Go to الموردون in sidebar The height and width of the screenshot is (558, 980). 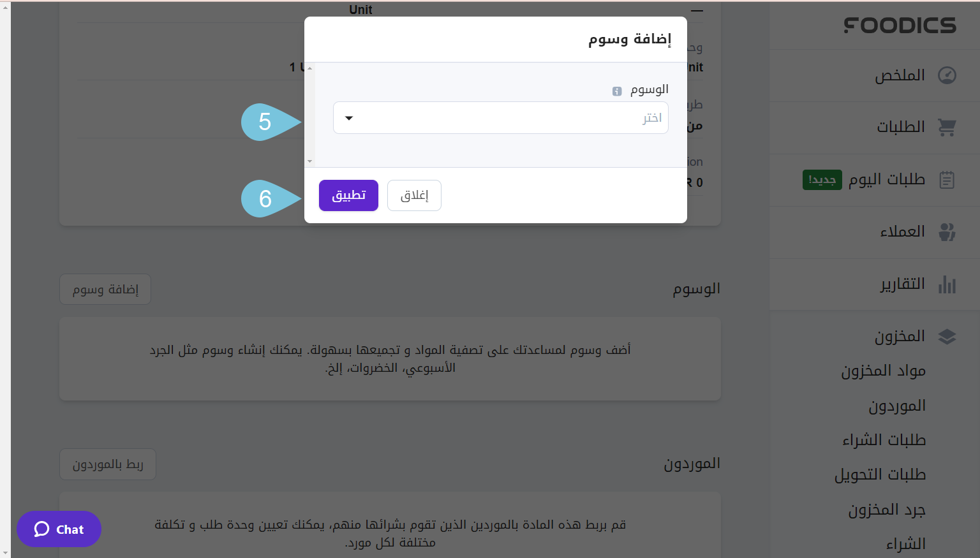(x=897, y=406)
